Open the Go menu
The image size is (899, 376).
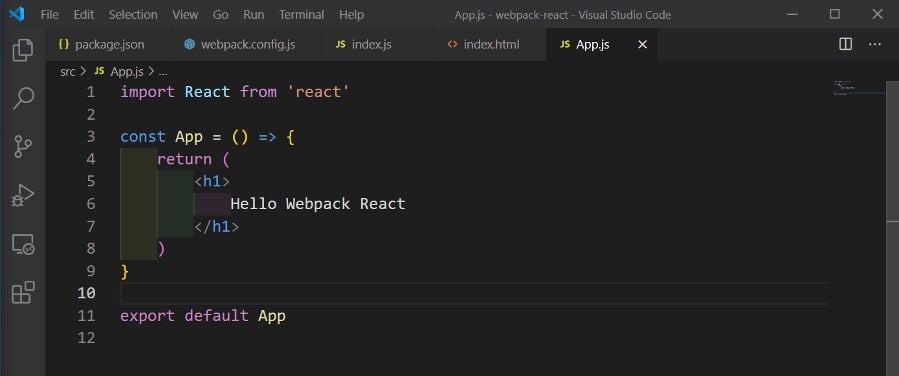tap(220, 14)
